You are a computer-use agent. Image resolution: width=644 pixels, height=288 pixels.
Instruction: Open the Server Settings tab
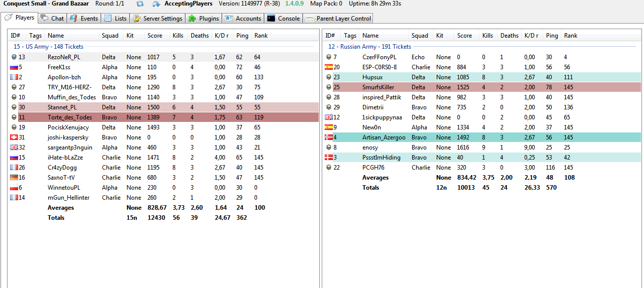point(158,19)
